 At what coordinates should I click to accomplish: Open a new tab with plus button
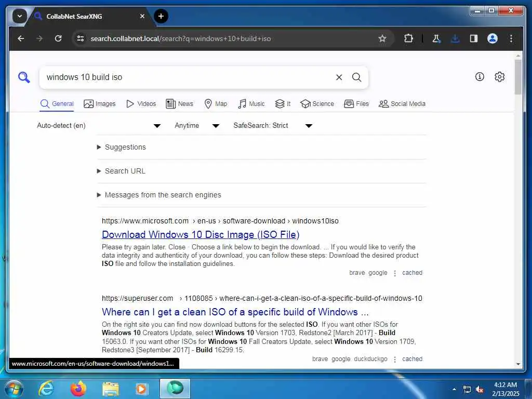[161, 16]
